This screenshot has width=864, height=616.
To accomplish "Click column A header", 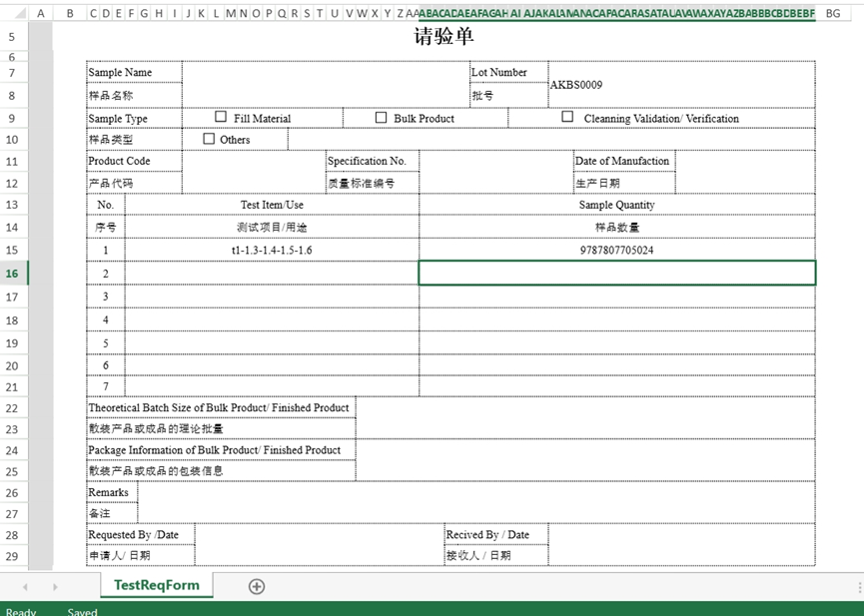I will (x=41, y=13).
